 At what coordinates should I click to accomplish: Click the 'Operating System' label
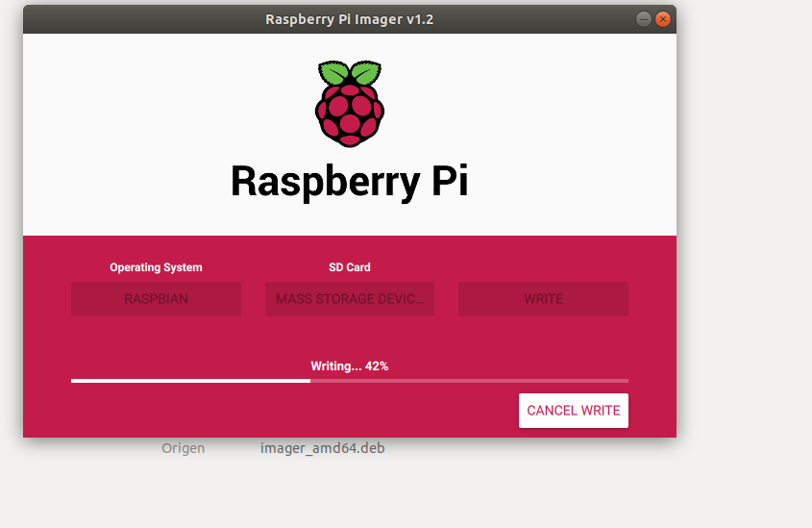[x=156, y=267]
